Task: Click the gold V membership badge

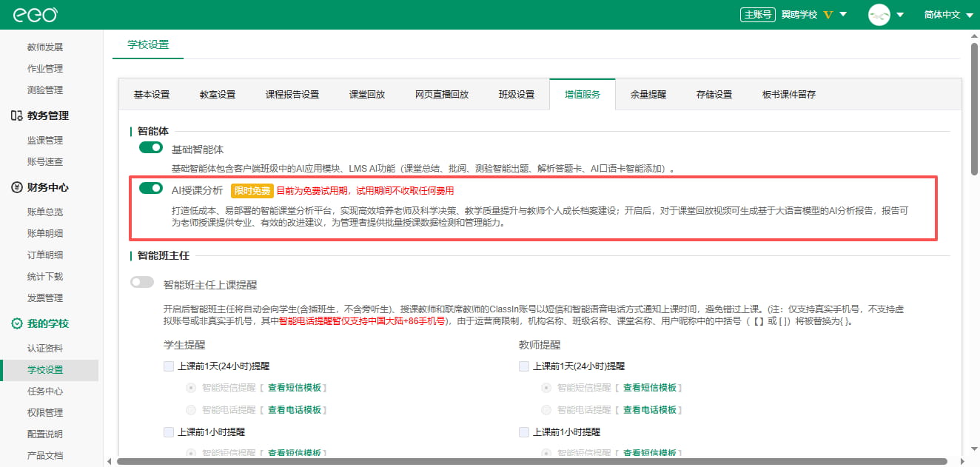Action: point(828,15)
